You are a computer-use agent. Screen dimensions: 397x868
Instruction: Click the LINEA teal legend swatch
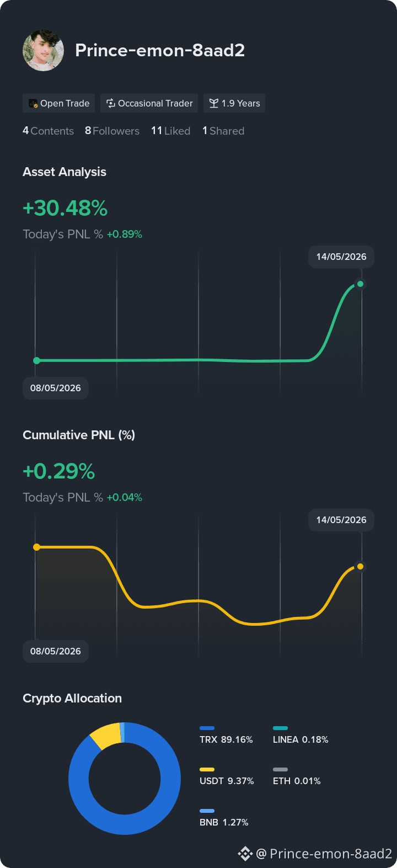point(280,728)
